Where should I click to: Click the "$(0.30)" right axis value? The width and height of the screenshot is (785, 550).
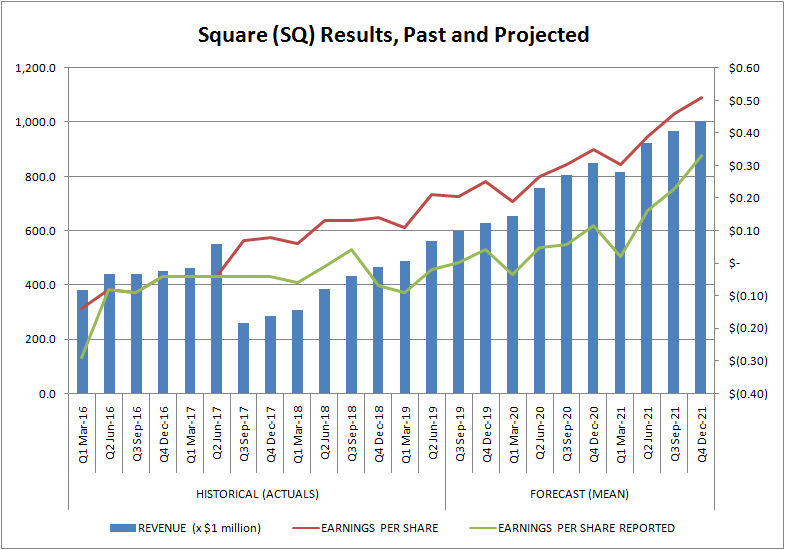[748, 361]
